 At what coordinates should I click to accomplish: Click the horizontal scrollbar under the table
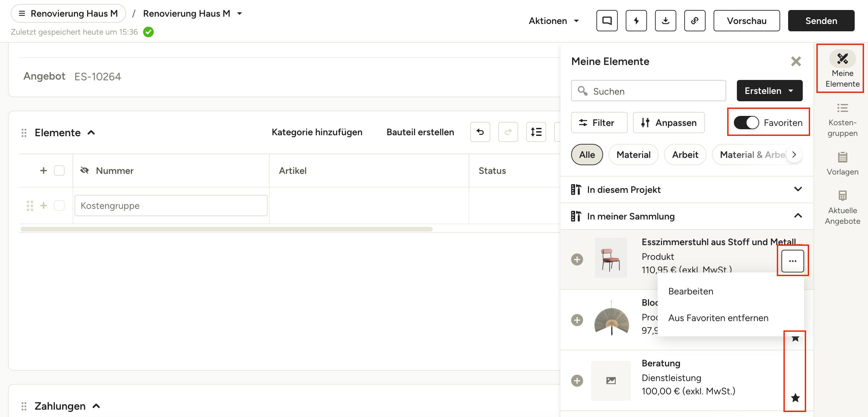(x=226, y=229)
